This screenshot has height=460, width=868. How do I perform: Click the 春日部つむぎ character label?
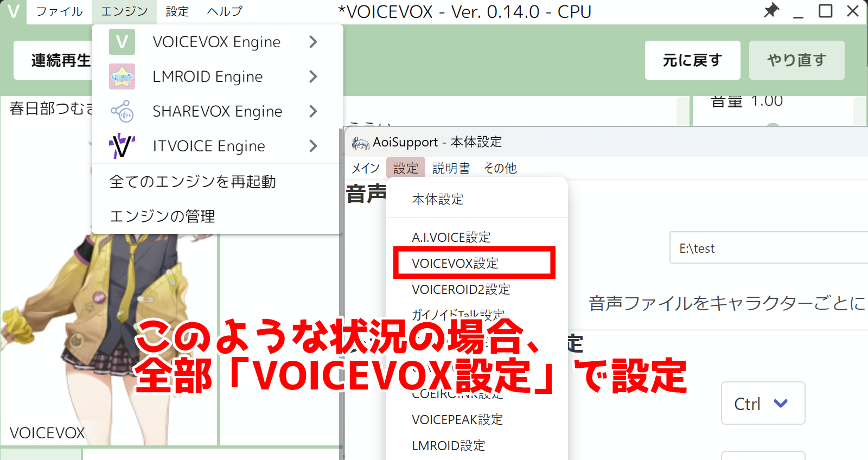(52, 108)
